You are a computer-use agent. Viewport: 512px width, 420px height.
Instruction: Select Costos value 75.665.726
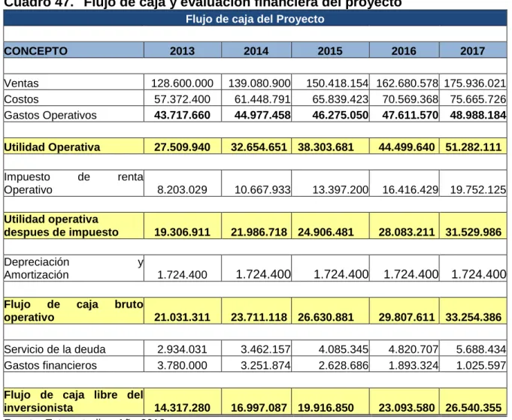pyautogui.click(x=478, y=99)
